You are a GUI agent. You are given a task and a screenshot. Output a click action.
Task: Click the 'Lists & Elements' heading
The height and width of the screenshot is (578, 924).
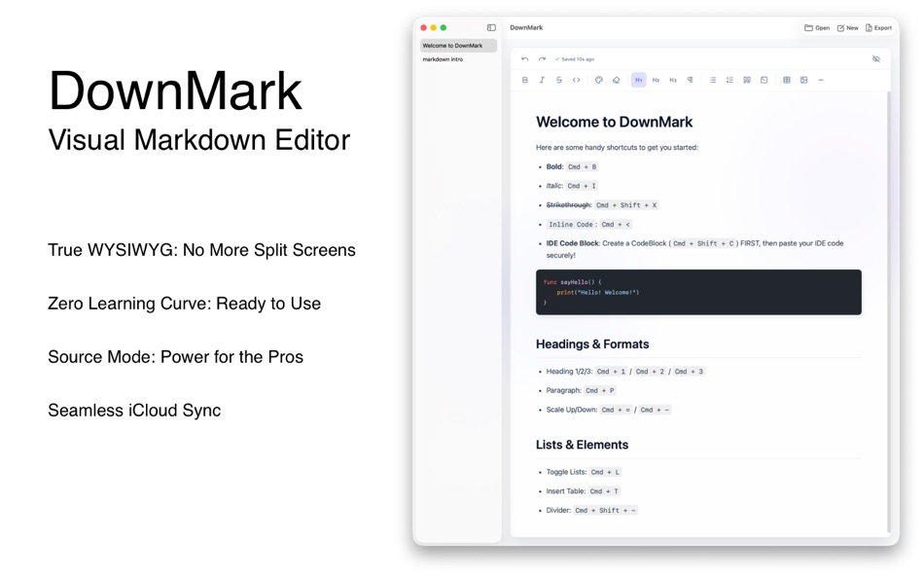click(582, 445)
